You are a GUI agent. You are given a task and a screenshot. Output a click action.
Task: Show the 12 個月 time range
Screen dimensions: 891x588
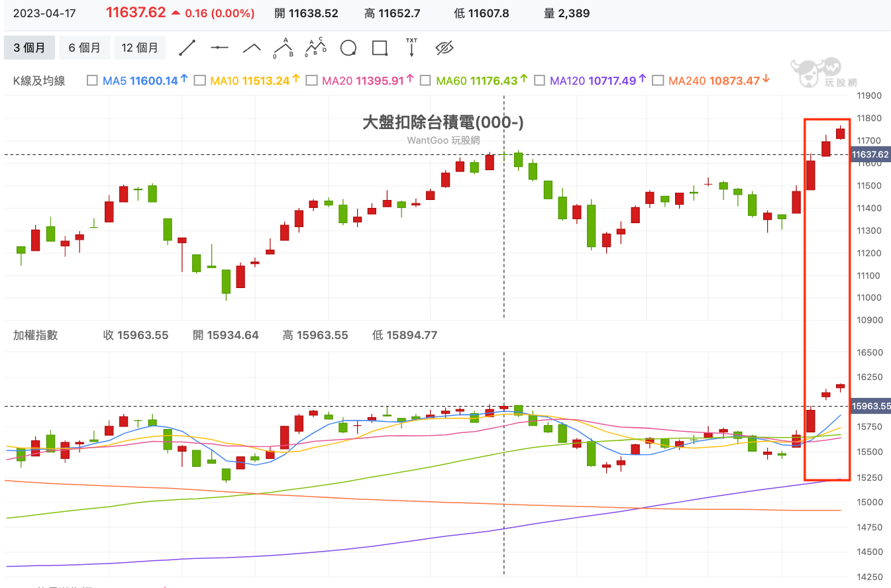(140, 48)
